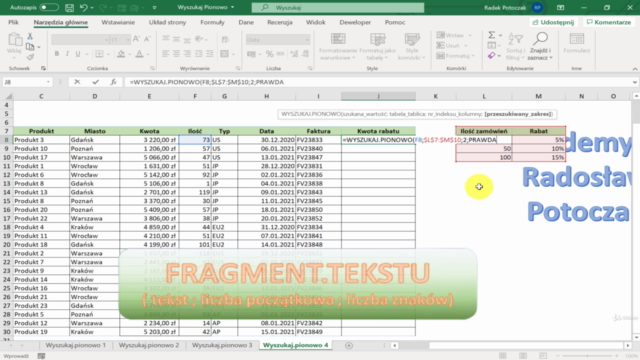Switch to sheet Wyszukaj.pionowo 3
640x360 pixels.
coord(222,345)
